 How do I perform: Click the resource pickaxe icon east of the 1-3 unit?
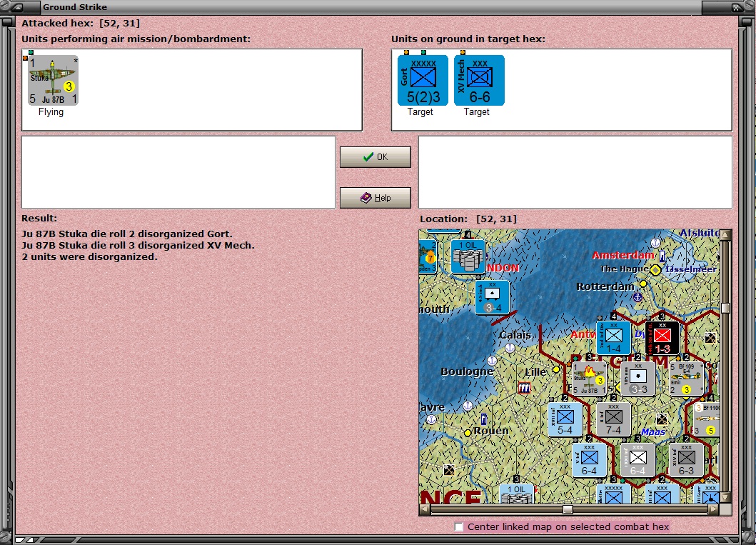pos(710,338)
